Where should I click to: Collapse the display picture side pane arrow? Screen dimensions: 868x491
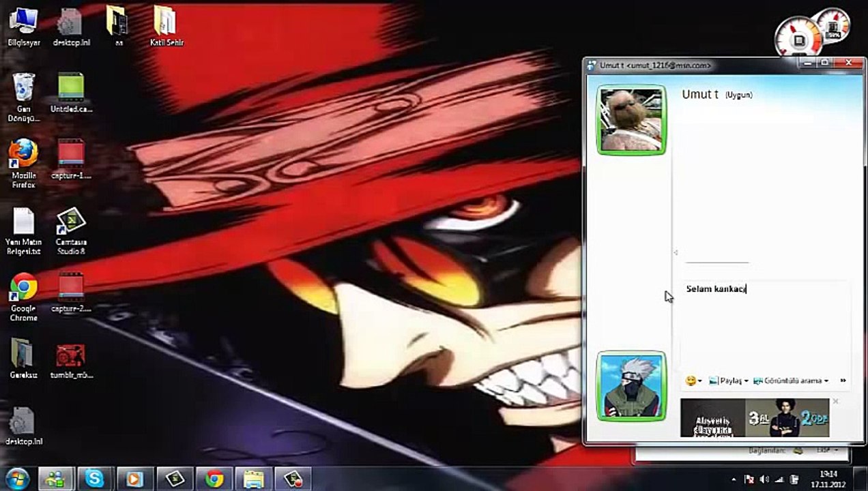pyautogui.click(x=676, y=252)
